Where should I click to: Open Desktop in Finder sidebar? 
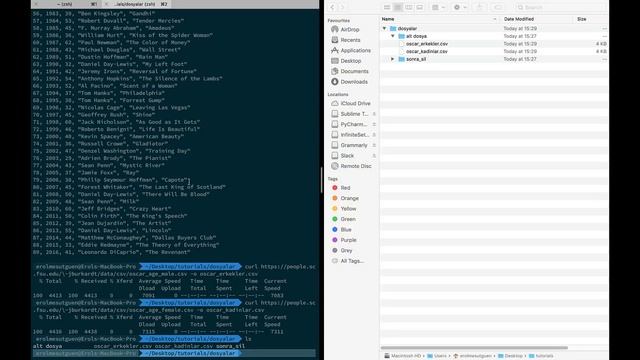[x=346, y=61]
